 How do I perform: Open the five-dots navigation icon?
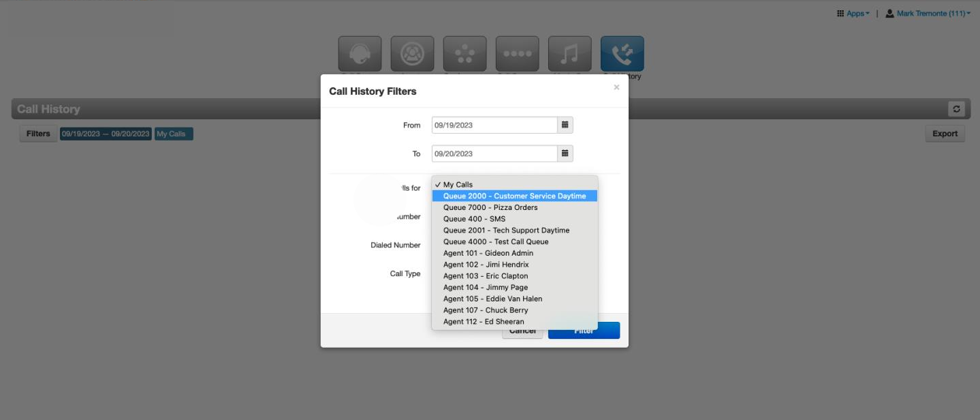(x=465, y=54)
